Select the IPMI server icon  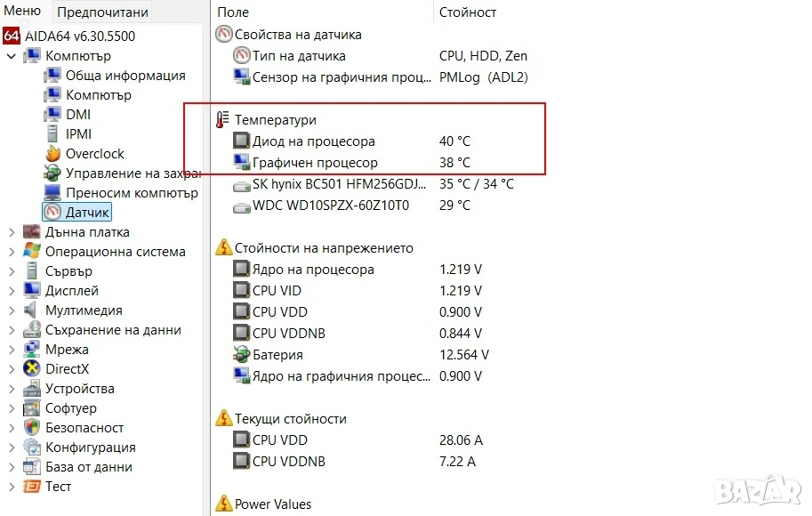[52, 133]
